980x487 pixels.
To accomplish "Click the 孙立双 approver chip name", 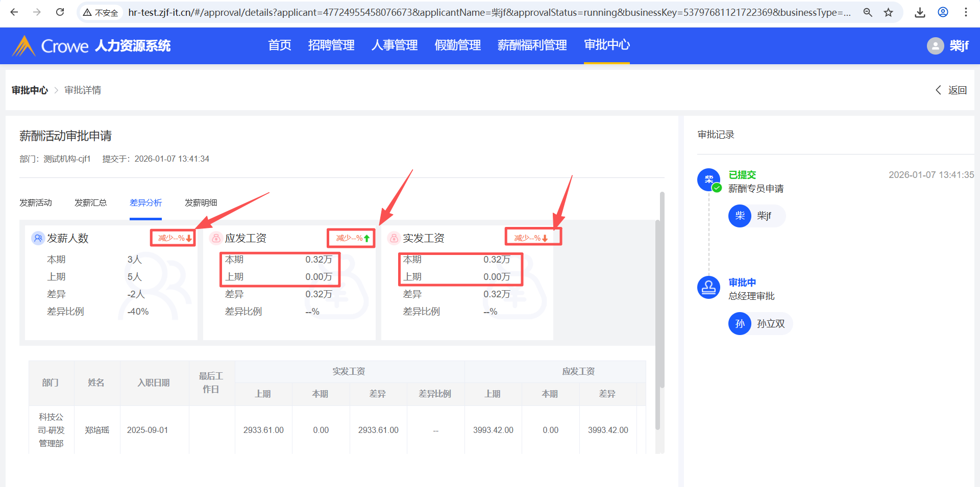I will pos(771,324).
